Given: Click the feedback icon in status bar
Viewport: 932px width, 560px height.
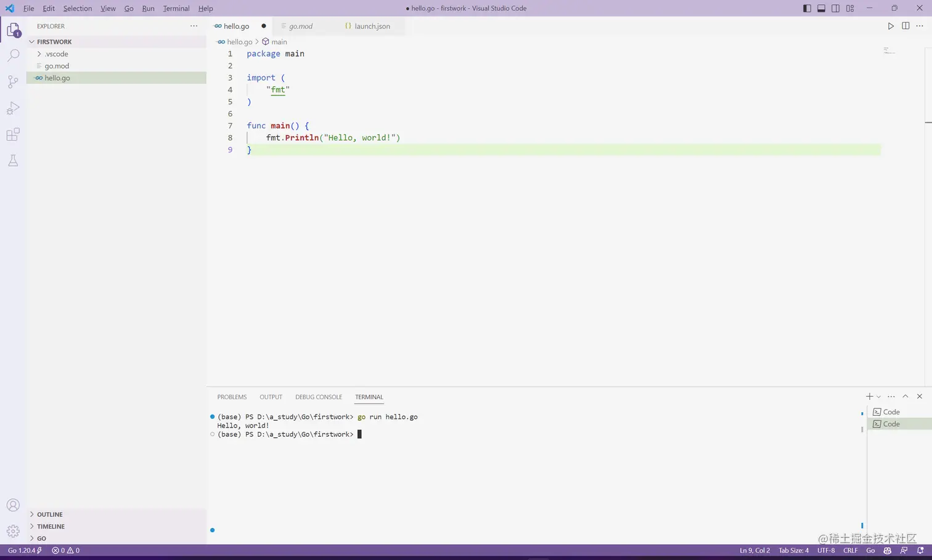Looking at the screenshot, I should pos(904,550).
